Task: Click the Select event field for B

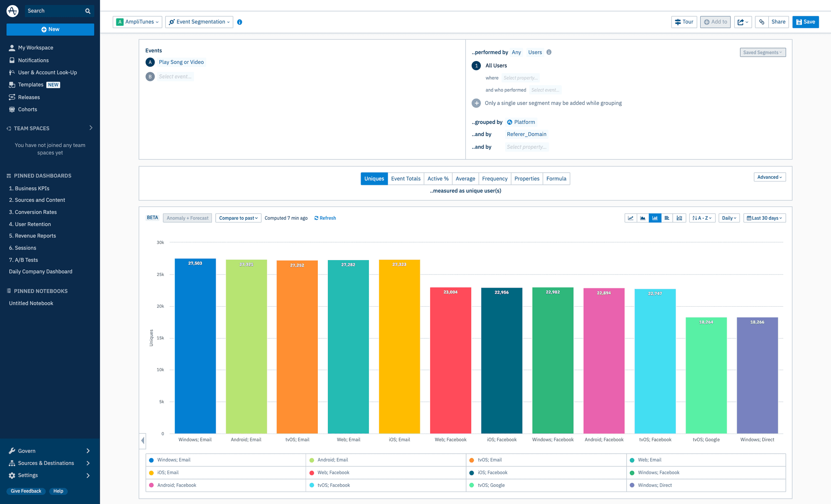Action: point(175,76)
